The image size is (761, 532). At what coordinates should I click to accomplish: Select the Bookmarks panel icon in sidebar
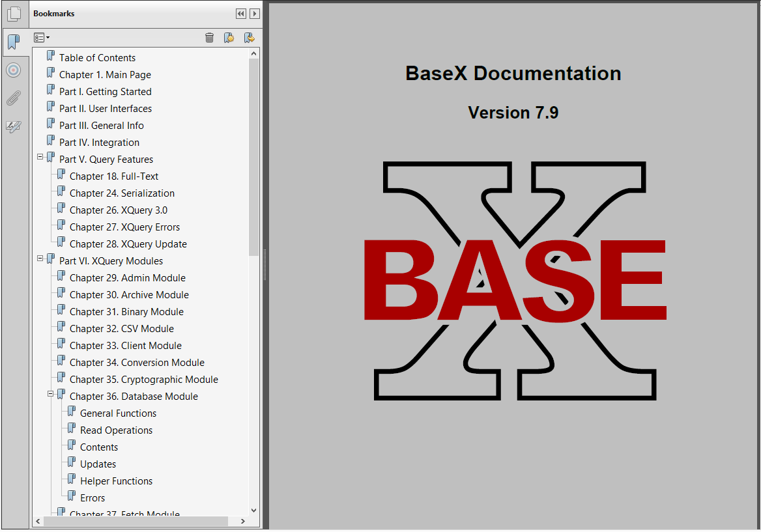pyautogui.click(x=14, y=42)
